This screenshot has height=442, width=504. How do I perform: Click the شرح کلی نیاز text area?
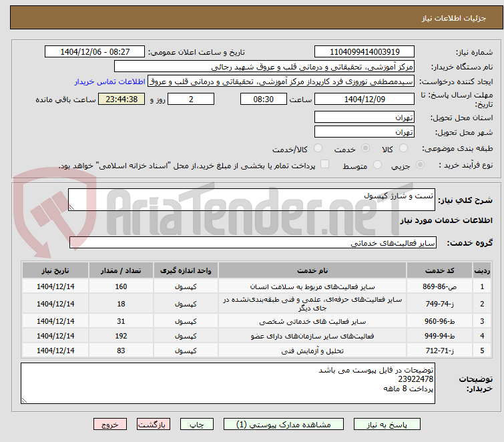coord(252,200)
